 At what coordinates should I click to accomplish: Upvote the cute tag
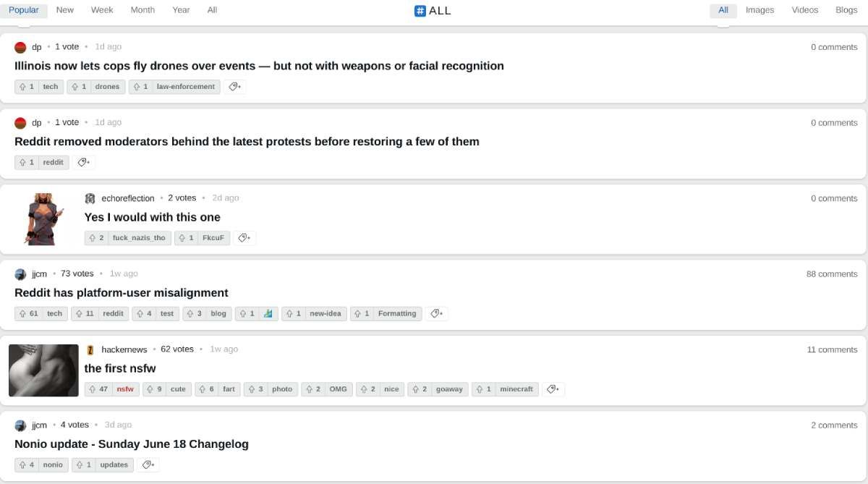pyautogui.click(x=154, y=389)
